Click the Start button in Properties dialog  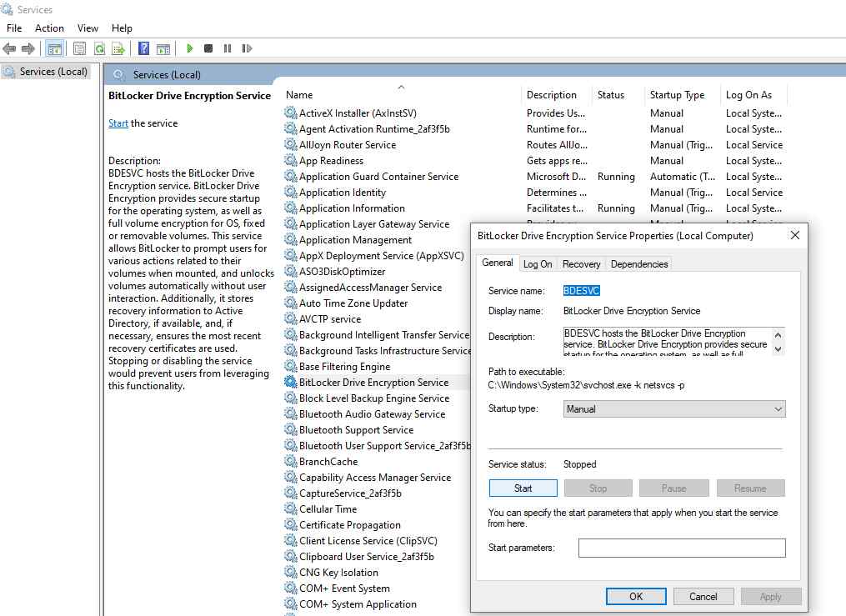523,488
